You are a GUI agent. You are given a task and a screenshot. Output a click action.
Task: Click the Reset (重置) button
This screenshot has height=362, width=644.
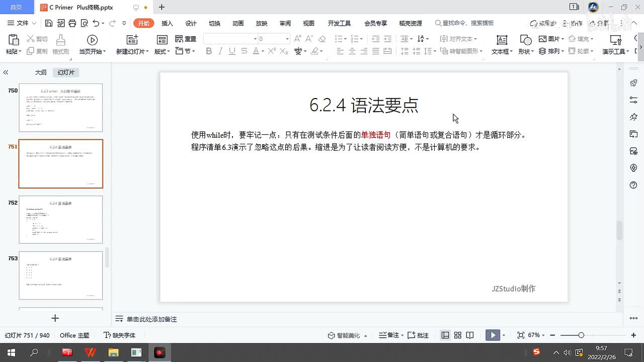(186, 39)
